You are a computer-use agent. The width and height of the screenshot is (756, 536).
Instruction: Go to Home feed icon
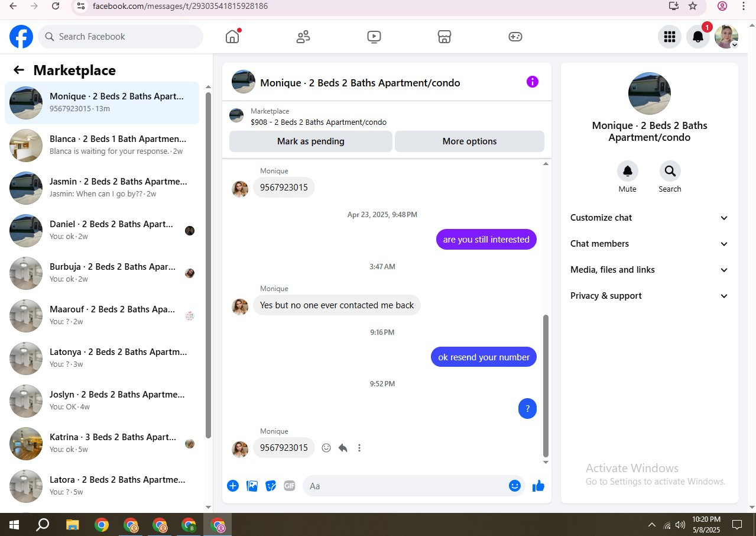point(232,37)
